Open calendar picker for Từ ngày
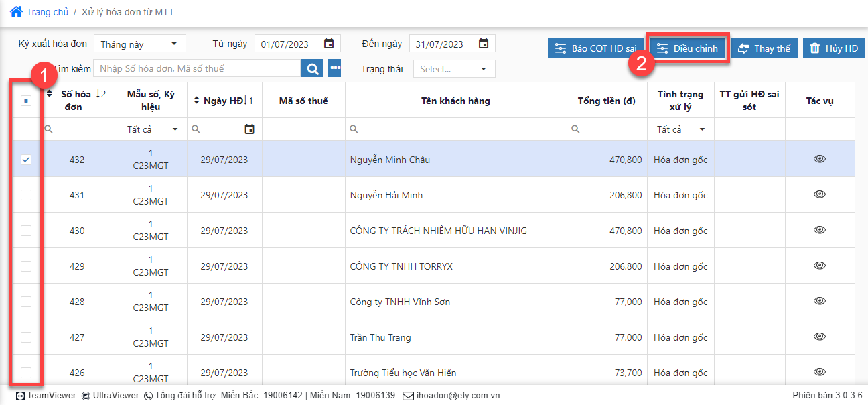Image resolution: width=868 pixels, height=405 pixels. [x=329, y=44]
